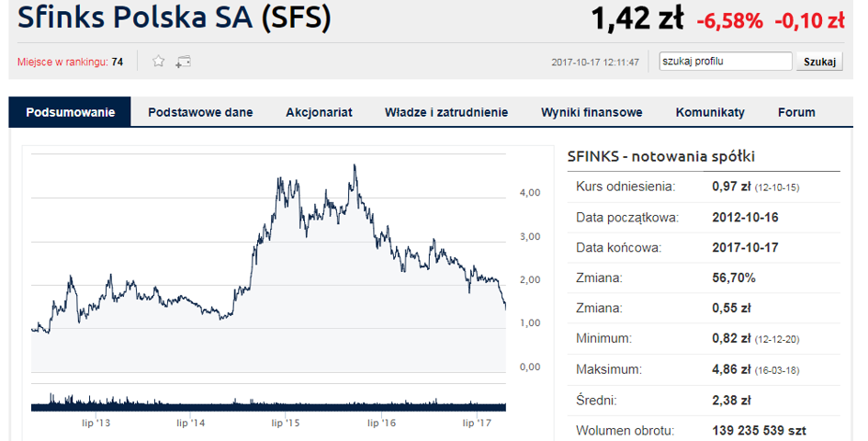Image resolution: width=868 pixels, height=441 pixels.
Task: Open the Podsumowanie tab
Action: pyautogui.click(x=71, y=112)
